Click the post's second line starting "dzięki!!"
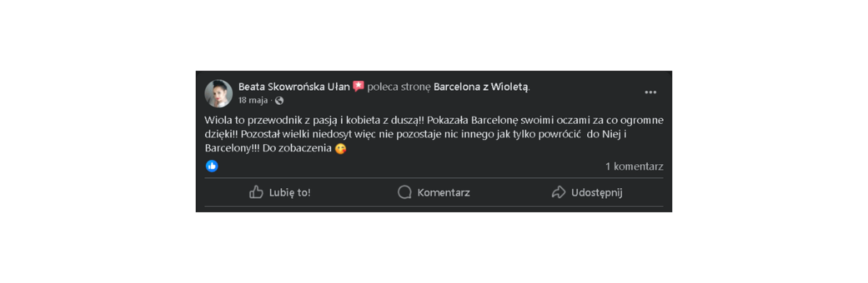This screenshot has width=868, height=283. 415,134
